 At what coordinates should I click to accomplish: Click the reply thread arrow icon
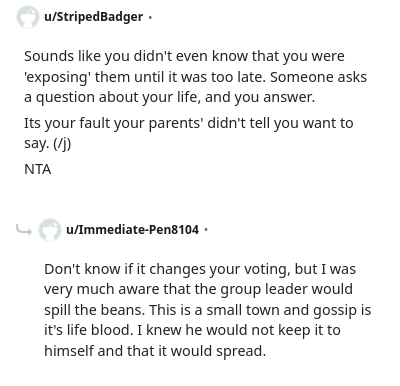click(24, 230)
